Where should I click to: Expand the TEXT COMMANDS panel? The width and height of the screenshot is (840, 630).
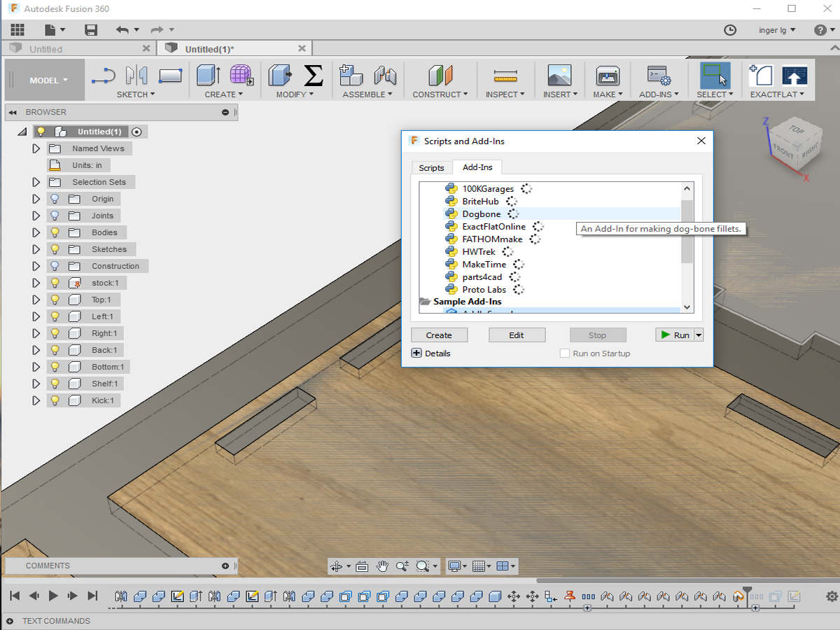pos(10,621)
